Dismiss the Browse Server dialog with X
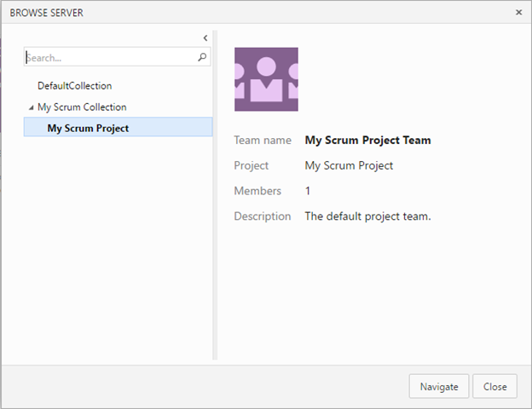 [519, 13]
